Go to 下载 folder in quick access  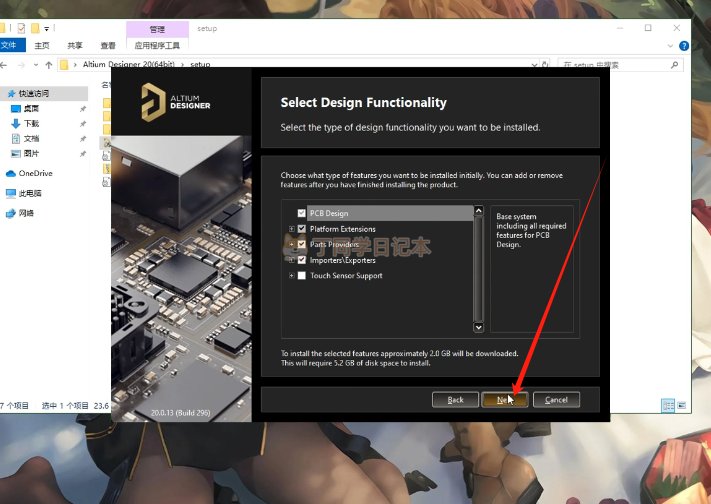pyautogui.click(x=31, y=123)
